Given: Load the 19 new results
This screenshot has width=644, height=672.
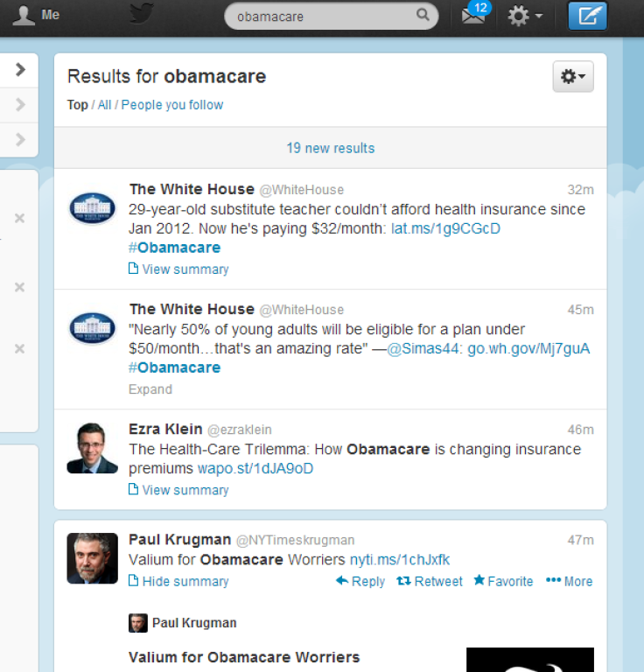Looking at the screenshot, I should click(x=331, y=148).
